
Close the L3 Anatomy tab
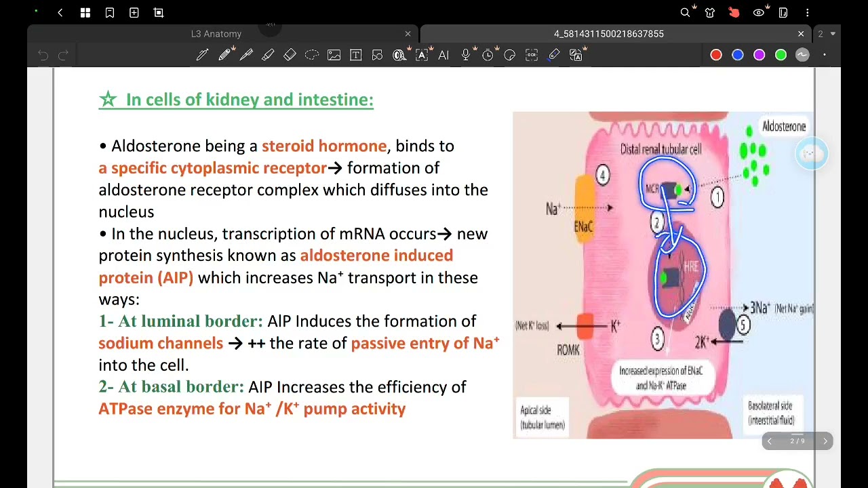[x=408, y=34]
